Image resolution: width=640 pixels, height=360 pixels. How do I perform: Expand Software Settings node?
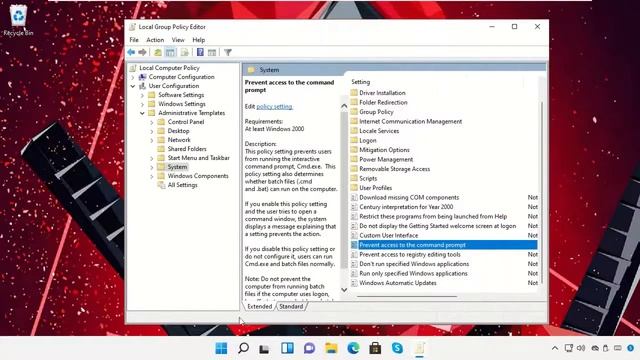coord(142,95)
